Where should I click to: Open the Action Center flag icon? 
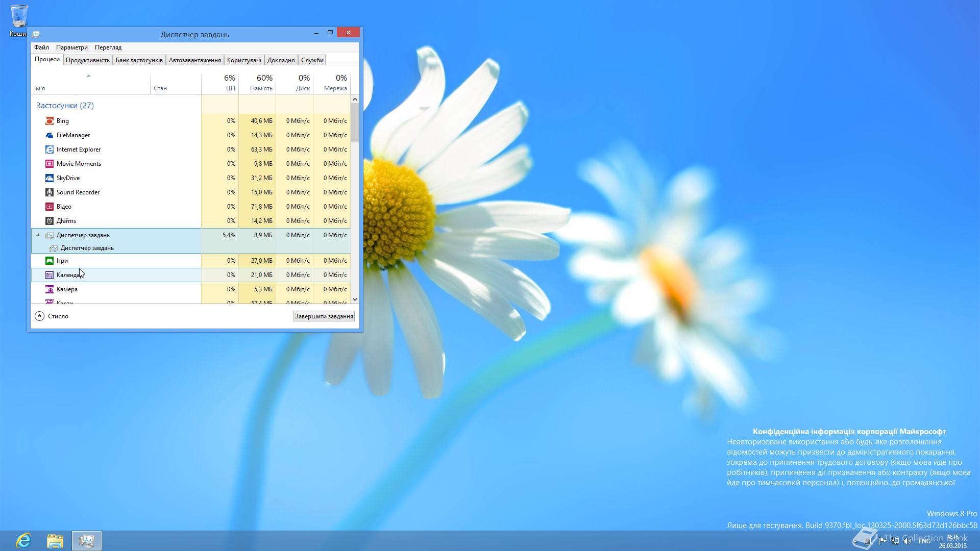(883, 541)
